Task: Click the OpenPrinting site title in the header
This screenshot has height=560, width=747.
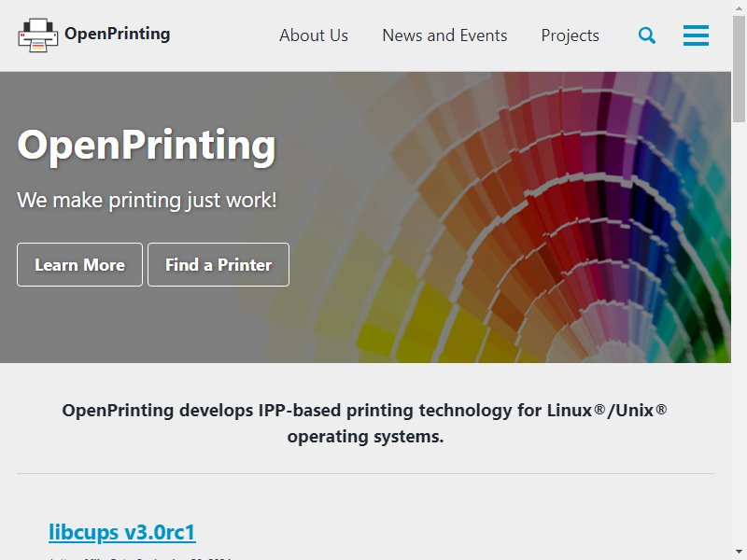Action: 118,34
